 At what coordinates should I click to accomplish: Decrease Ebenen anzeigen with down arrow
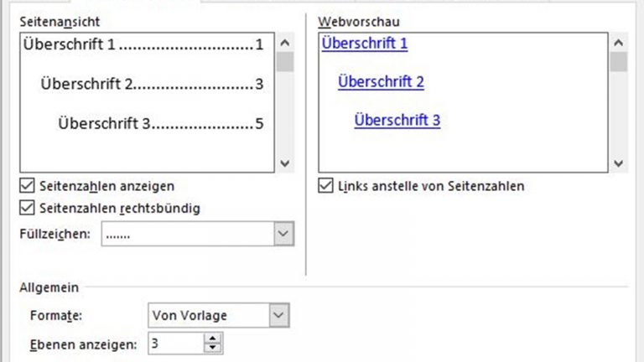pos(213,347)
